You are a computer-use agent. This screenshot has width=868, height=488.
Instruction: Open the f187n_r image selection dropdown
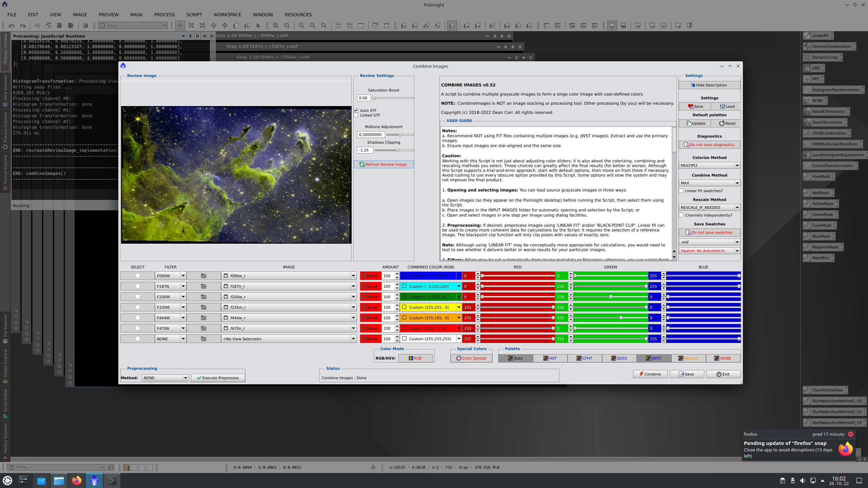click(289, 286)
